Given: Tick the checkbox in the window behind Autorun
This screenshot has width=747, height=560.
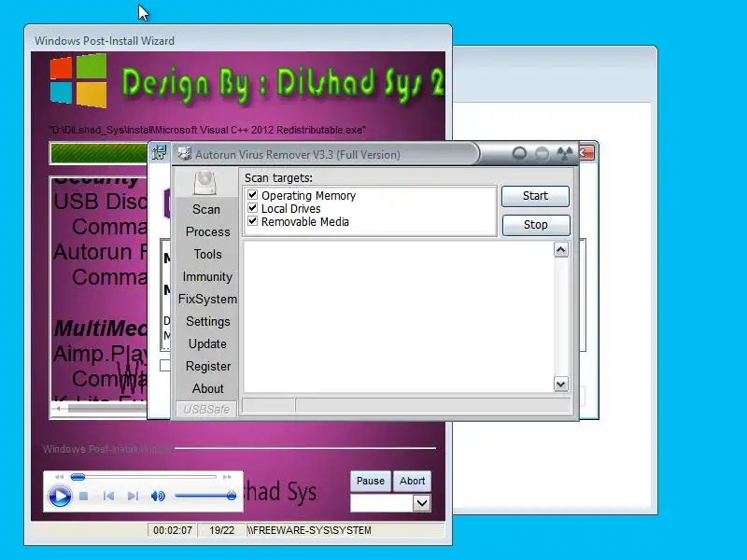Looking at the screenshot, I should (x=165, y=365).
